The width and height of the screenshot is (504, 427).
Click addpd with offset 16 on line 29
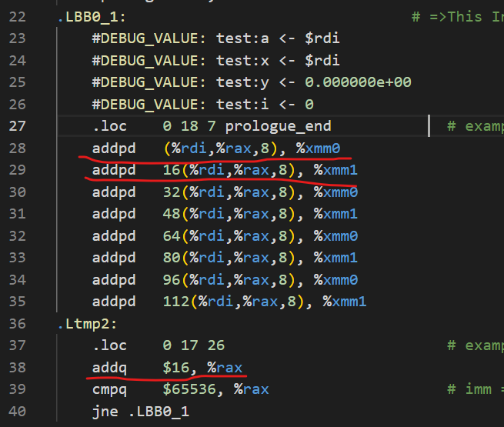point(225,170)
